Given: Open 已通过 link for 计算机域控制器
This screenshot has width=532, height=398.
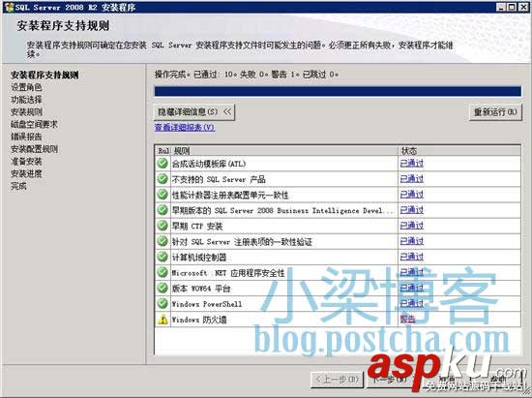Looking at the screenshot, I should [411, 257].
